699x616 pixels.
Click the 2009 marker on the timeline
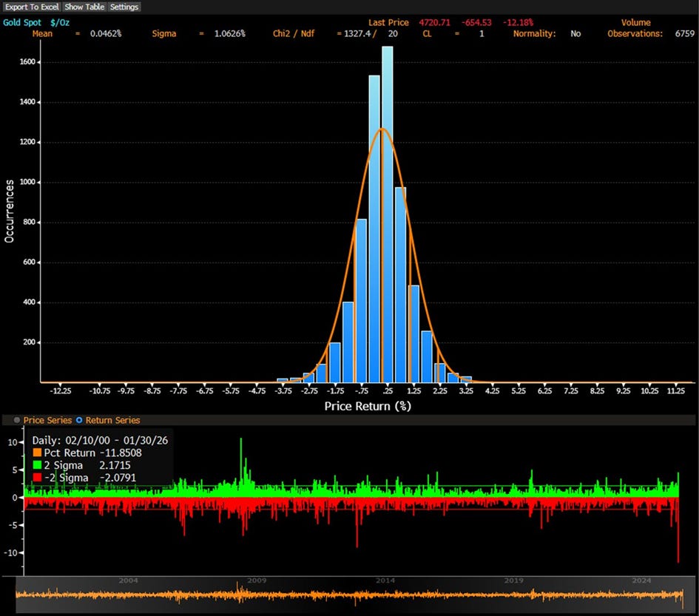click(256, 581)
